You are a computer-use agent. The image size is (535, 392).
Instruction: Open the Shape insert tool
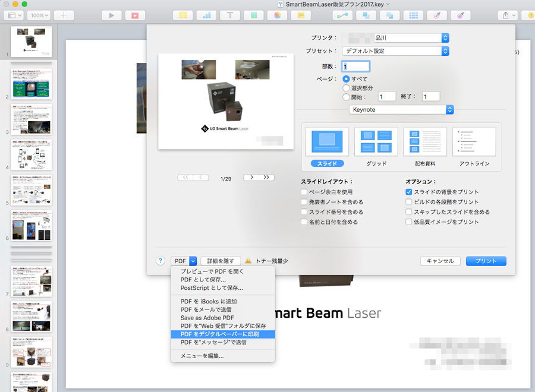[x=253, y=15]
